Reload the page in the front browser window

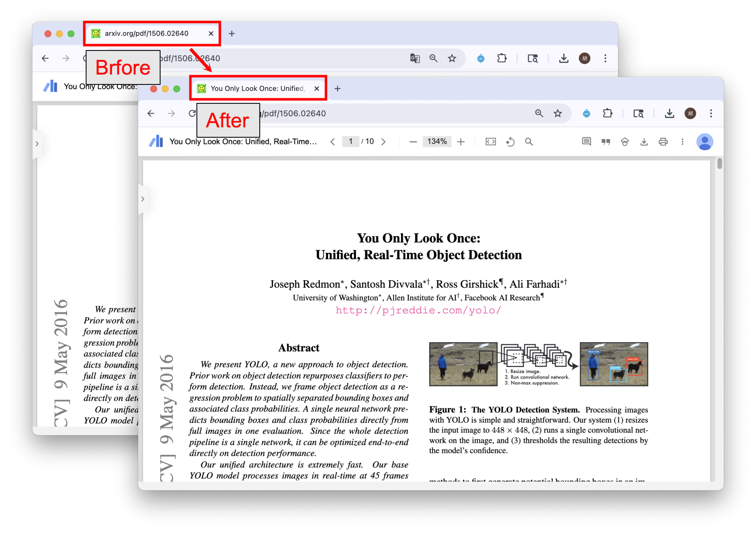(192, 113)
